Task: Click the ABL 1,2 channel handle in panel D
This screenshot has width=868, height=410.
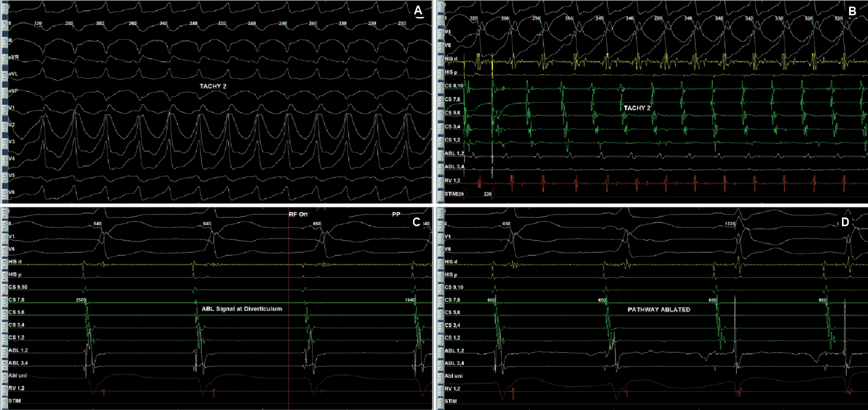Action: [x=441, y=351]
